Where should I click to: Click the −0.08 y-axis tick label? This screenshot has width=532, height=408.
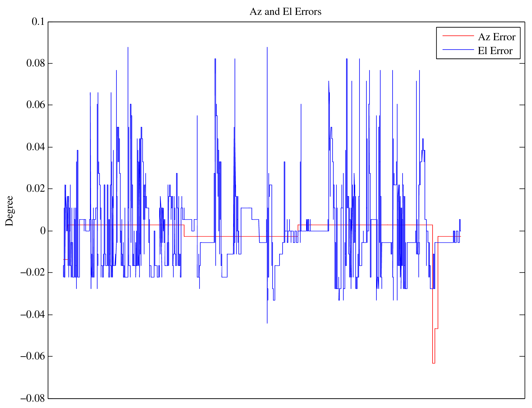33,399
